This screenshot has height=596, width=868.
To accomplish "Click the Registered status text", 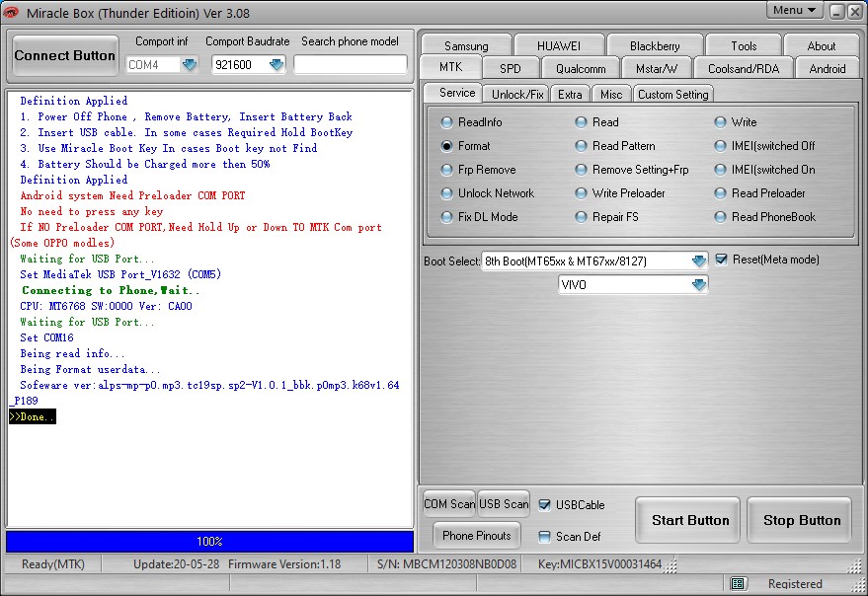I will pos(795,583).
